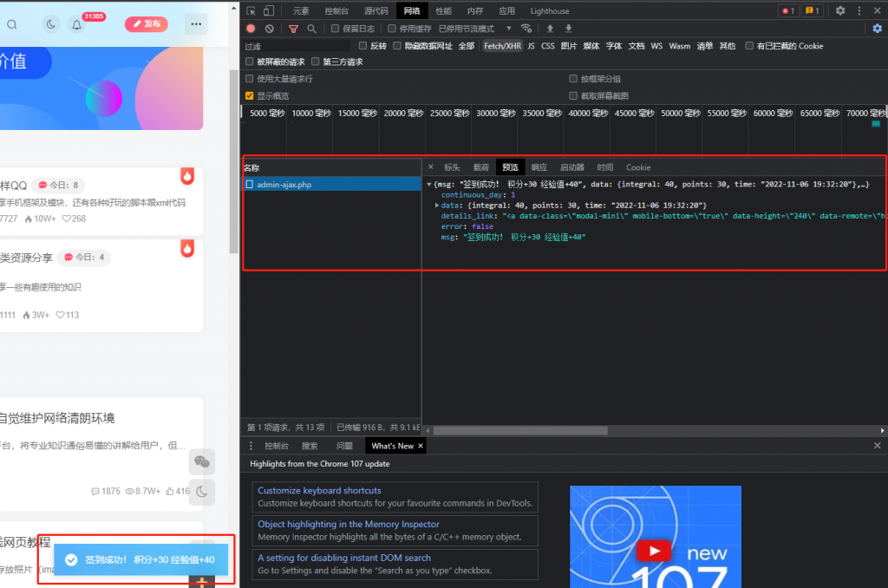Expand the data object in the preview
888x588 pixels.
[x=437, y=205]
